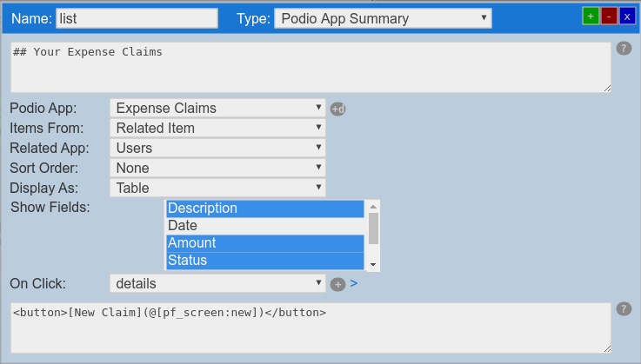Click the +d icon beside Podio App

click(338, 109)
